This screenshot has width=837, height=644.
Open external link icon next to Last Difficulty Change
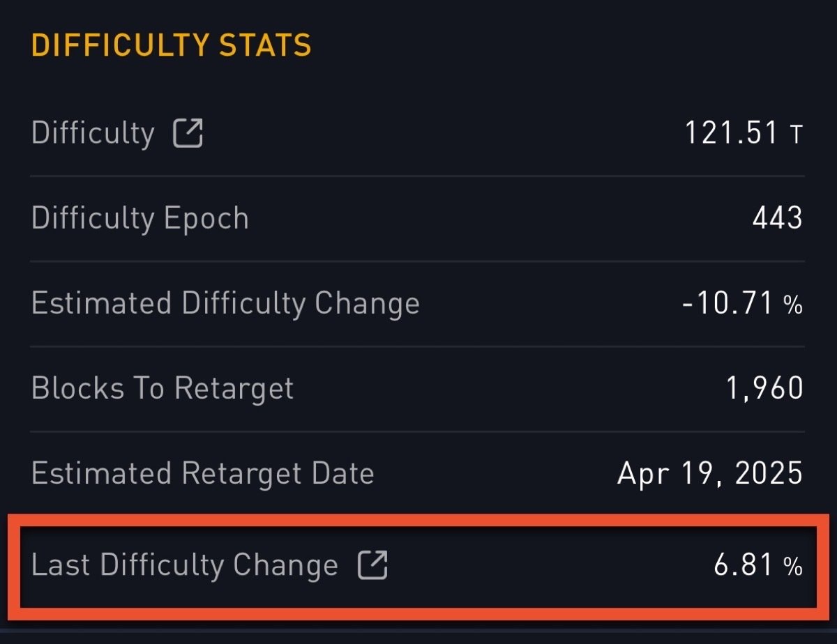pos(372,565)
